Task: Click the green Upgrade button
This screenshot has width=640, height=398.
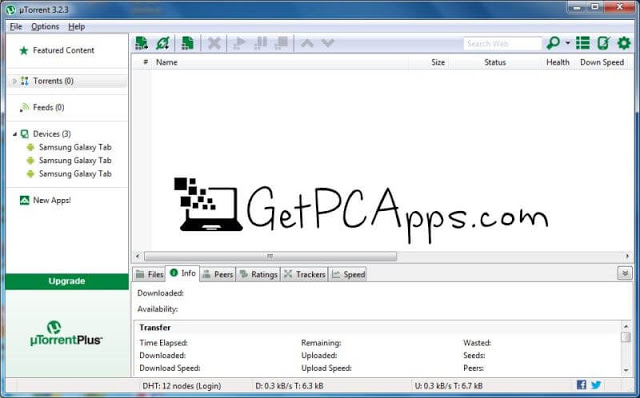Action: pyautogui.click(x=67, y=281)
